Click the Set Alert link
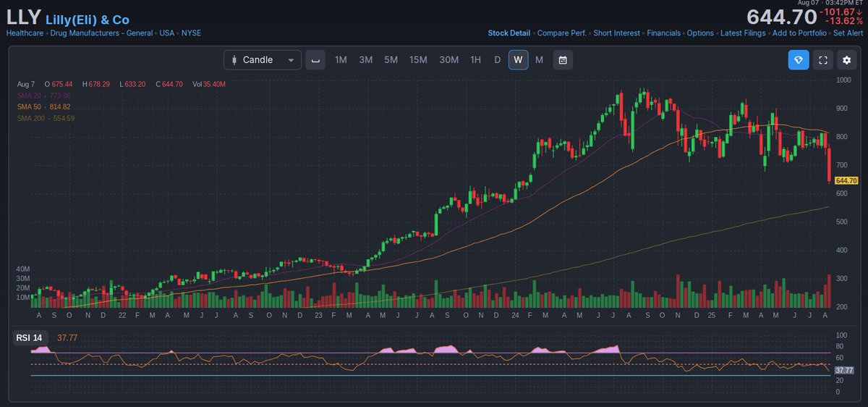The height and width of the screenshot is (407, 868). (x=848, y=33)
